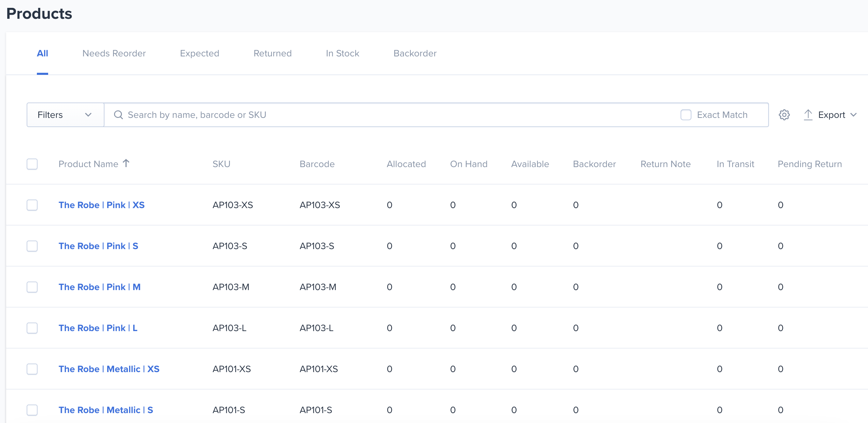
Task: Open the Needs Reorder tab
Action: (114, 53)
